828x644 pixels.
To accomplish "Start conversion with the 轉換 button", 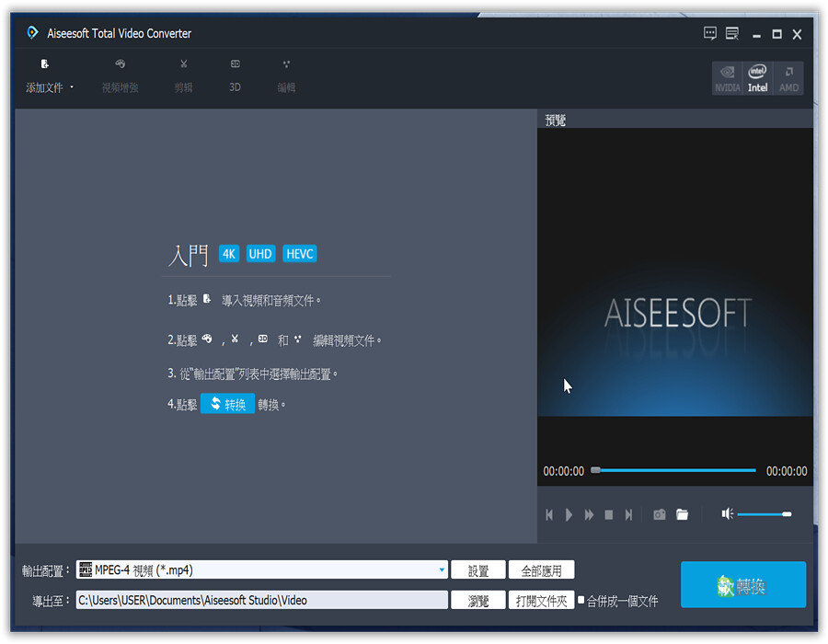I will [x=743, y=585].
